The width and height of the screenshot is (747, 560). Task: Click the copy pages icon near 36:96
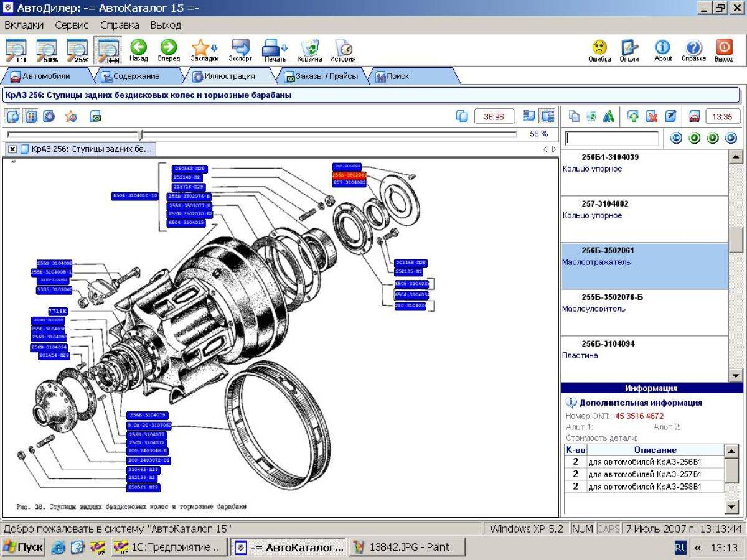pos(462,116)
